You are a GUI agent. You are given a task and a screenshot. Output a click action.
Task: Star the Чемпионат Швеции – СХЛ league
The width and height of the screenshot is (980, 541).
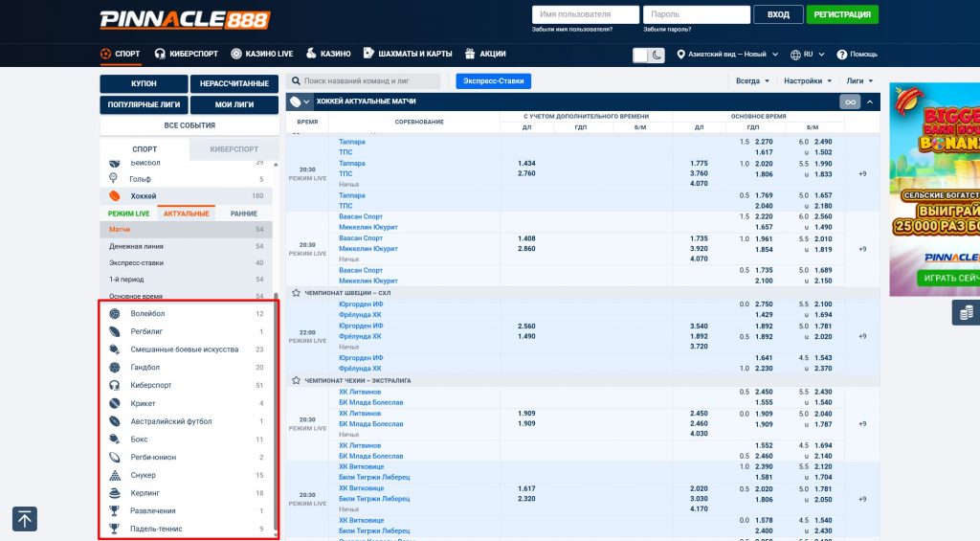296,293
